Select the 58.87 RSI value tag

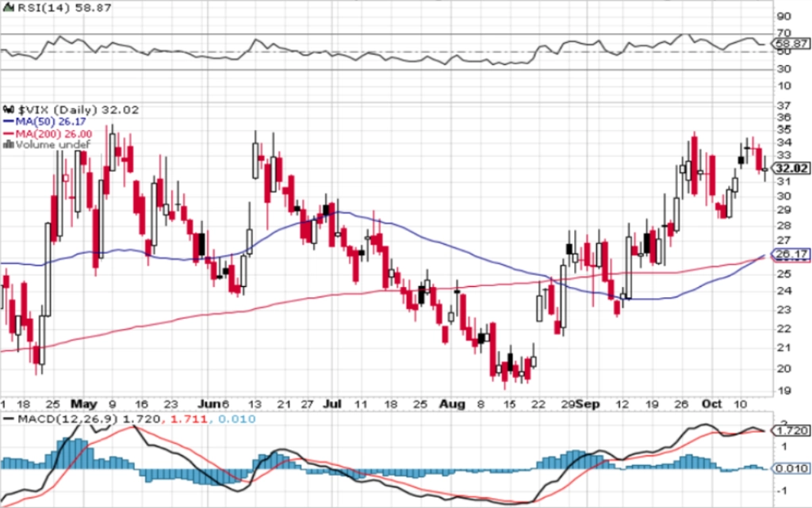[792, 44]
